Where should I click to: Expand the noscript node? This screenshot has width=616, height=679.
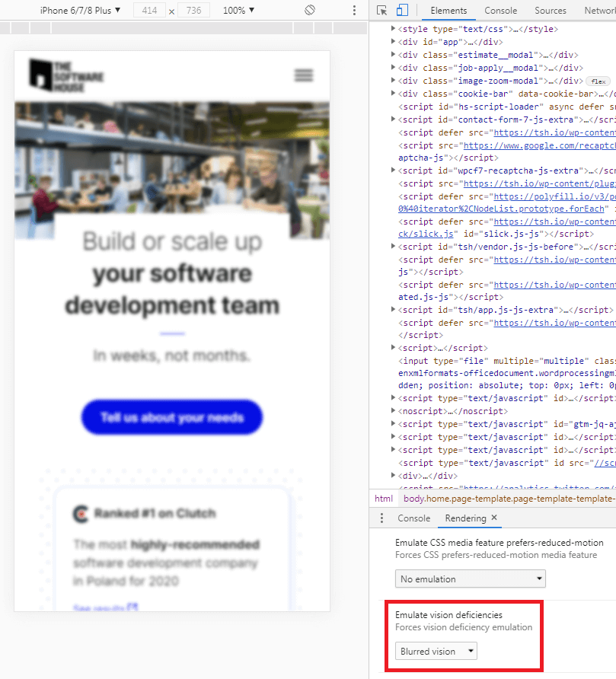[393, 410]
